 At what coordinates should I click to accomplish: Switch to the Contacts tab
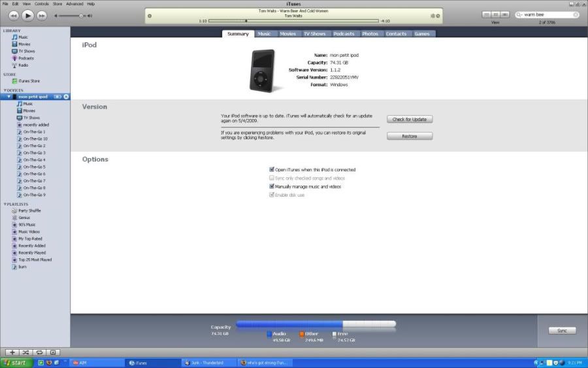coord(397,34)
